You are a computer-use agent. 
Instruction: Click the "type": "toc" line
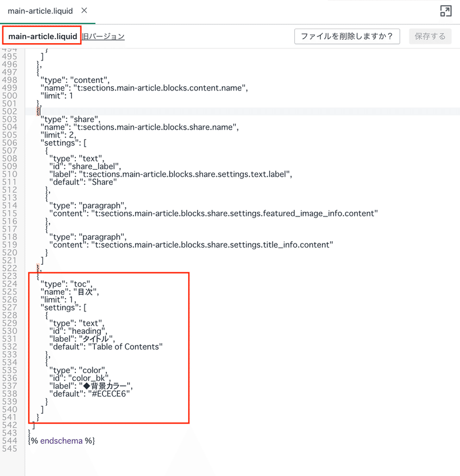click(x=66, y=284)
